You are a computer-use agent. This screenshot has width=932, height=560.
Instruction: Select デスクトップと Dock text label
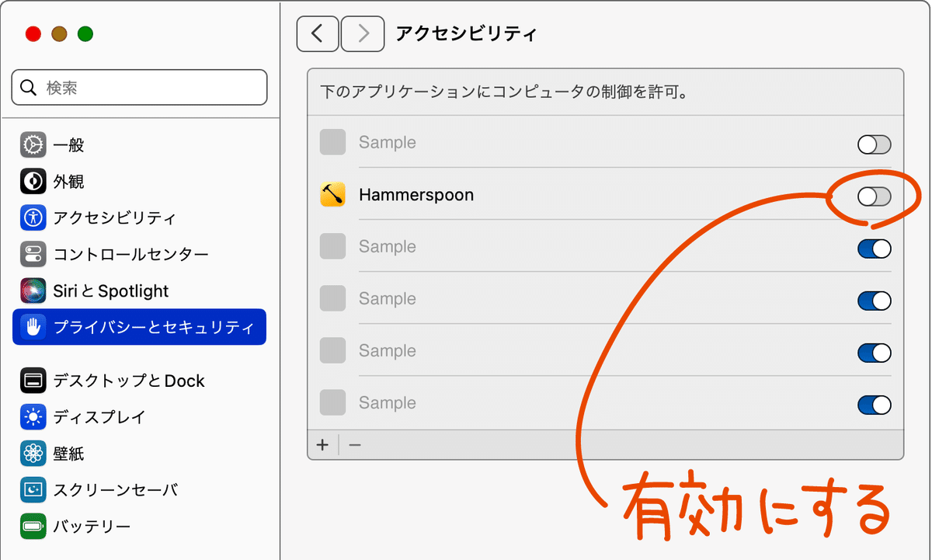pyautogui.click(x=129, y=381)
